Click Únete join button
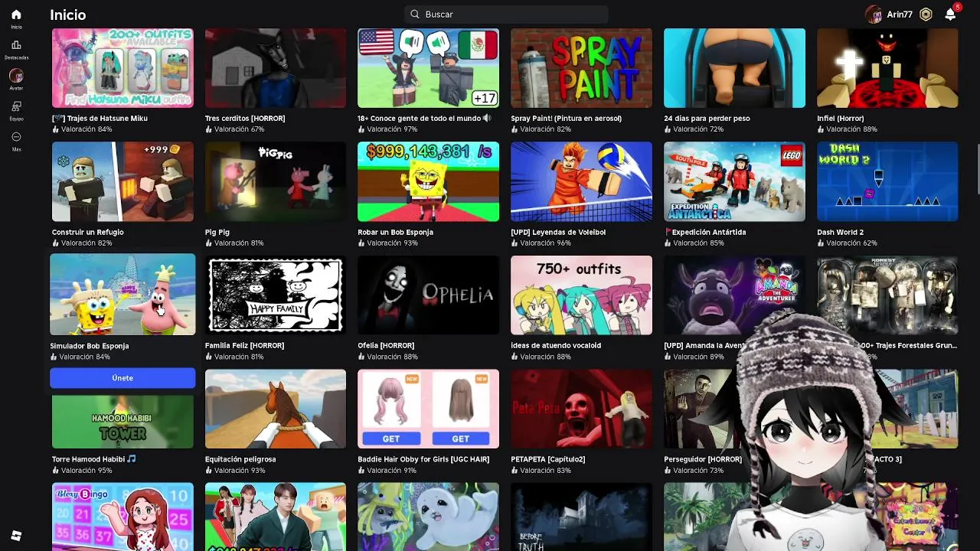The height and width of the screenshot is (551, 980). tap(122, 378)
